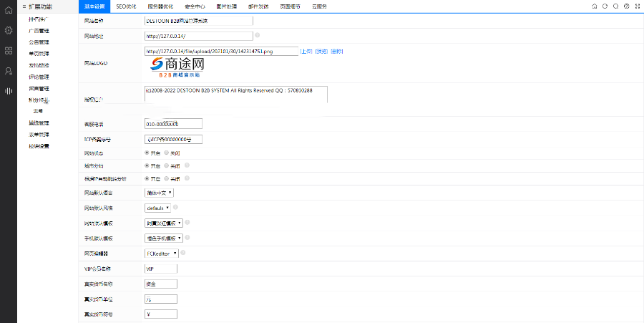Switch to the 基本设置 tab
Viewport: 644px width, 323px height.
tap(94, 6)
